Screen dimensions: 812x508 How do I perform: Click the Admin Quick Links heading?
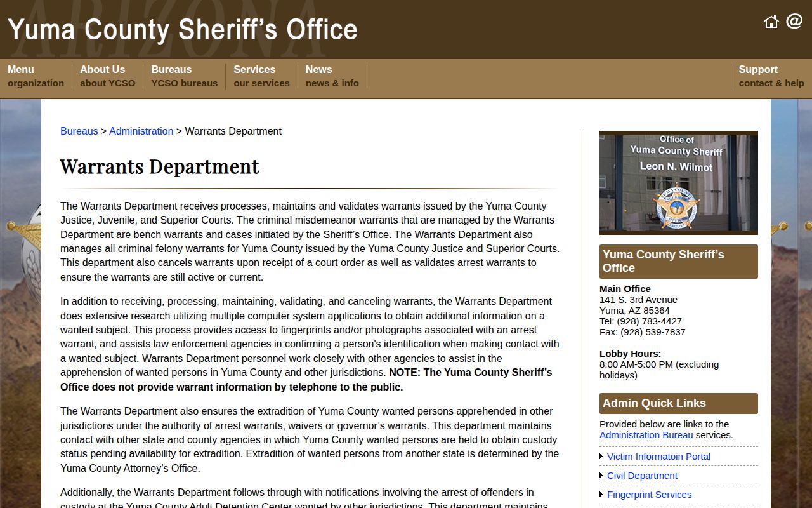pyautogui.click(x=679, y=403)
